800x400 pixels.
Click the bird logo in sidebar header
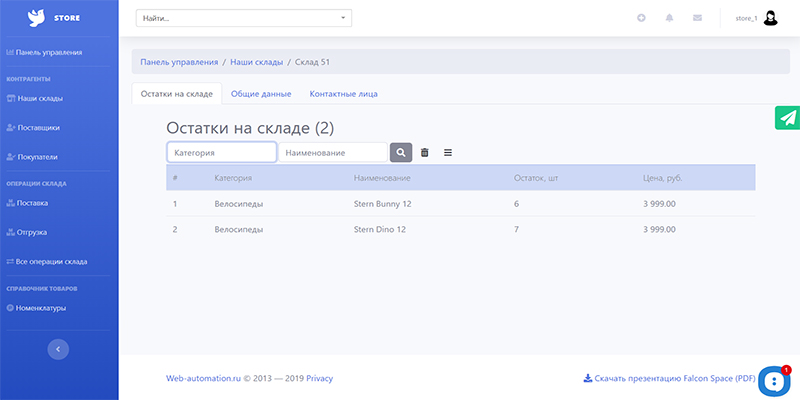click(x=37, y=18)
